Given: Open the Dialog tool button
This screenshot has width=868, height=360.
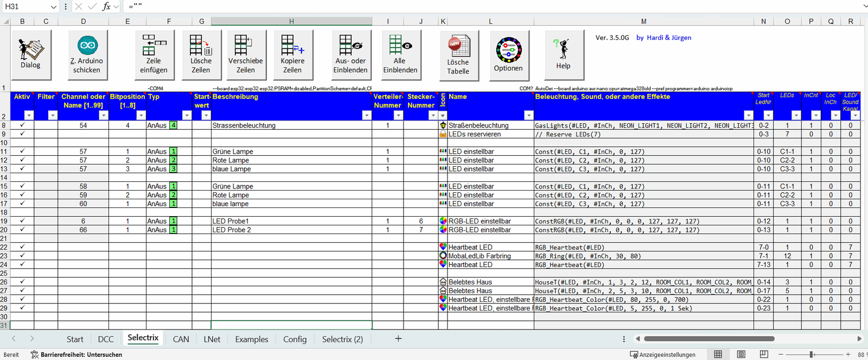Looking at the screenshot, I should tap(31, 54).
